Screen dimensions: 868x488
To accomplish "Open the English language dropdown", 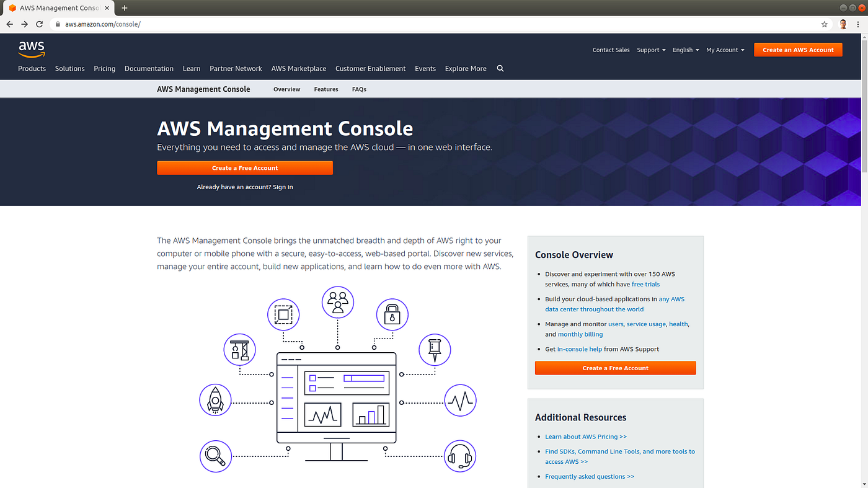I will coord(684,50).
